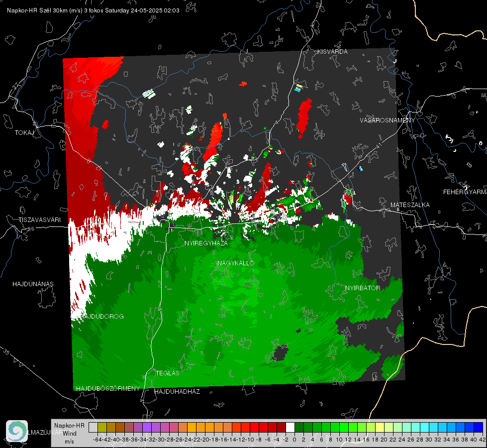Click the TOKAJ city label
Screen dimensions: 487x448
24,133
